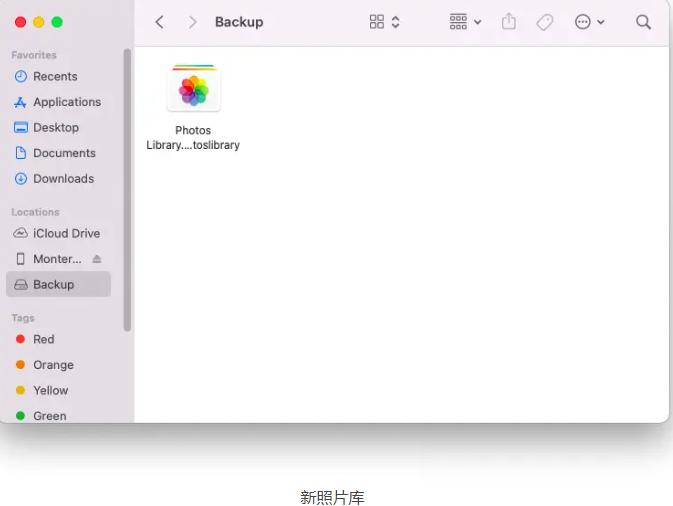Select Backup drive in sidebar
This screenshot has width=673, height=506.
[58, 284]
